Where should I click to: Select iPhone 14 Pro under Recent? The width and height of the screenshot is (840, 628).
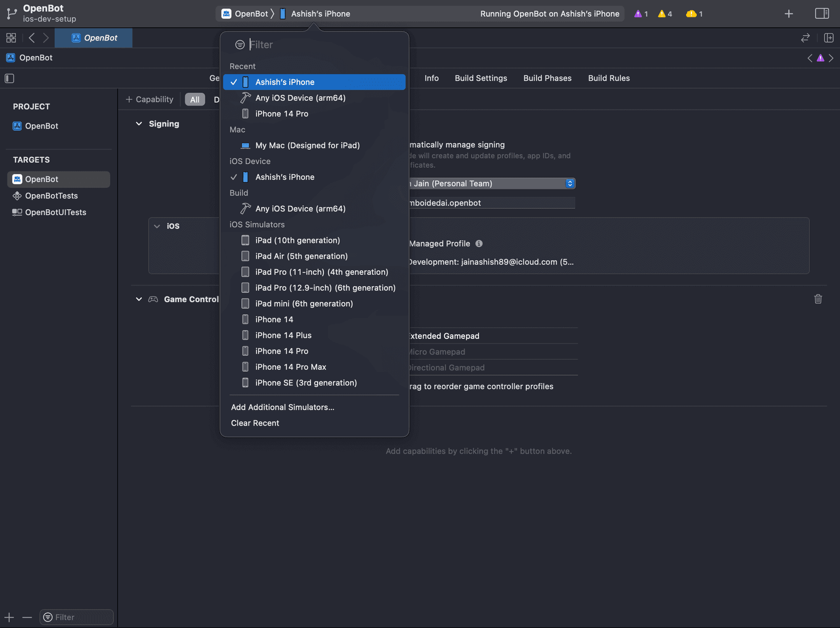pos(314,114)
